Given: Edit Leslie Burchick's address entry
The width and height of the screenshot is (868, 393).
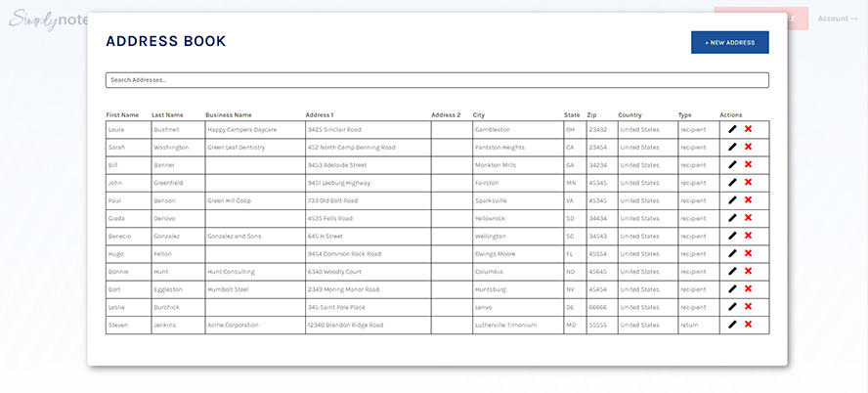Looking at the screenshot, I should tap(732, 306).
